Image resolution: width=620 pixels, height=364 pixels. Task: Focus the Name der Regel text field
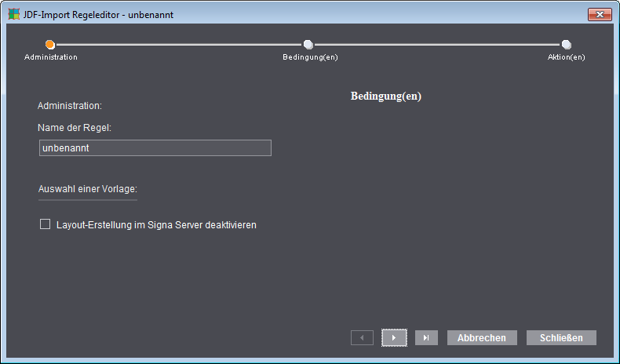[155, 148]
